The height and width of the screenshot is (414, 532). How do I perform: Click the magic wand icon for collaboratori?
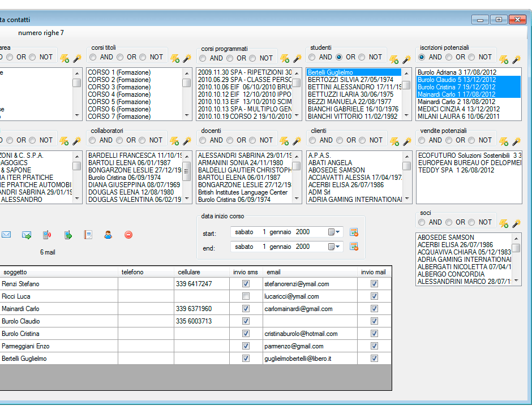tap(187, 141)
